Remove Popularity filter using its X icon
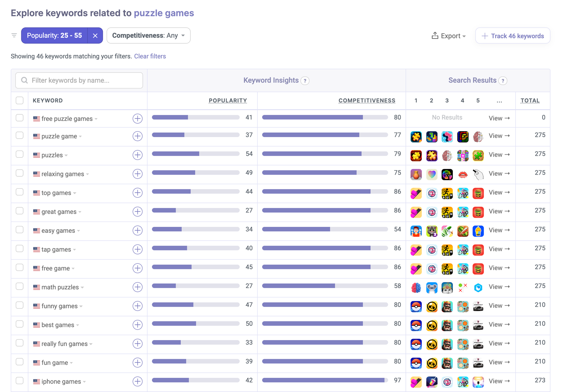 point(95,35)
